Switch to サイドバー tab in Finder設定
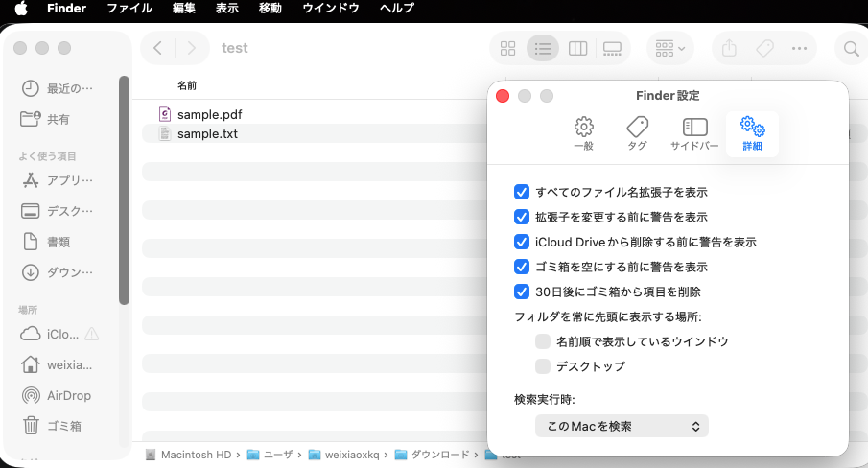Image resolution: width=868 pixels, height=468 pixels. (694, 134)
